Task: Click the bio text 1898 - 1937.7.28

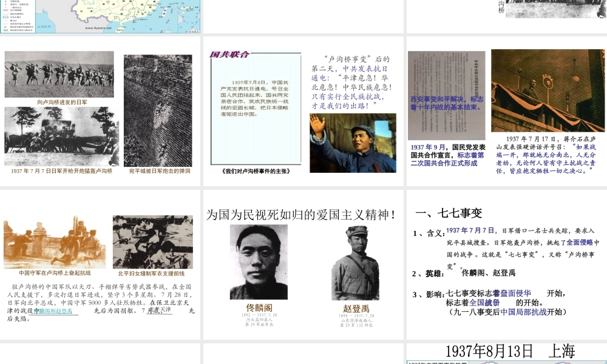Action: point(356,316)
